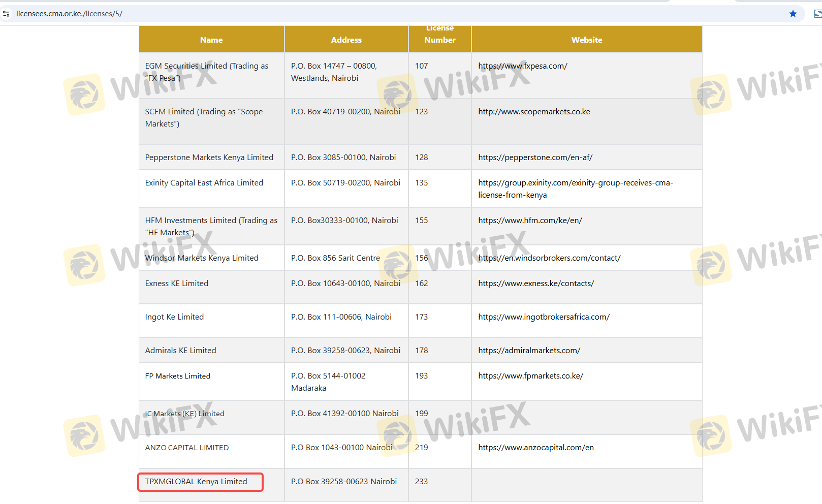The image size is (822, 504).
Task: Click license number 178
Action: 422,351
